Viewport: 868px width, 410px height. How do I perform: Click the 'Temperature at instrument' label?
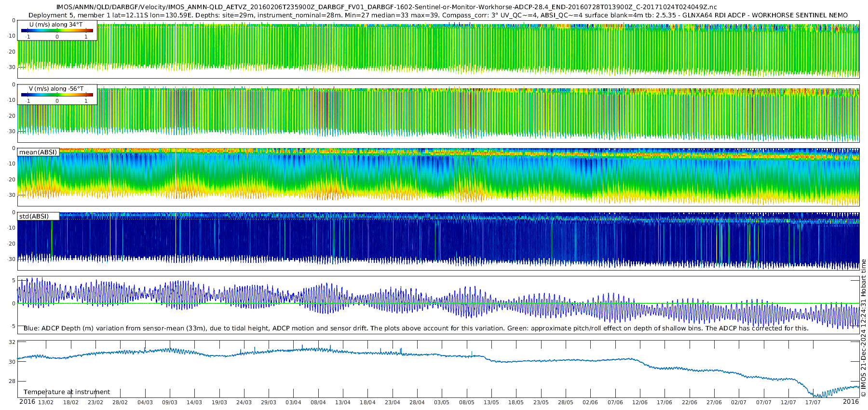(x=67, y=392)
